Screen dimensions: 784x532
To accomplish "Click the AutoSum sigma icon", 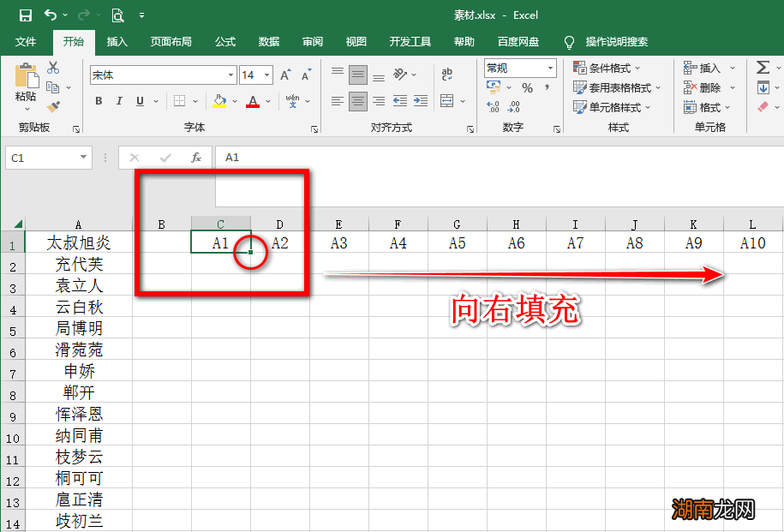I will click(763, 68).
